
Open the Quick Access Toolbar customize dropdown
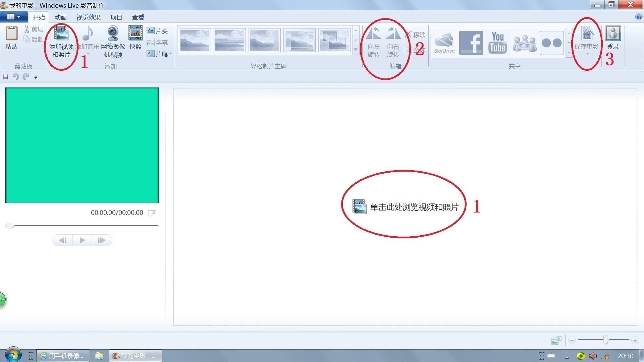pos(36,77)
